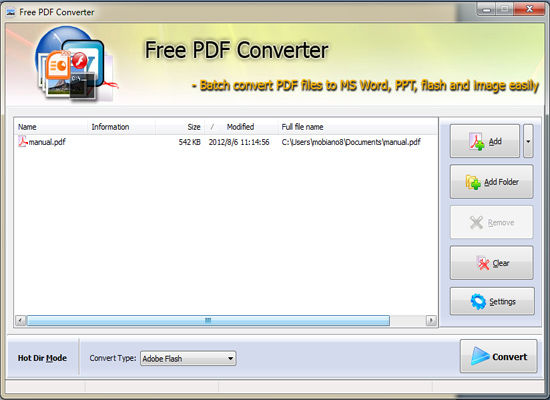Screen dimensions: 550x400
Task: Click the 2012/8/6 11:14:56 modified date
Action: pyautogui.click(x=239, y=142)
